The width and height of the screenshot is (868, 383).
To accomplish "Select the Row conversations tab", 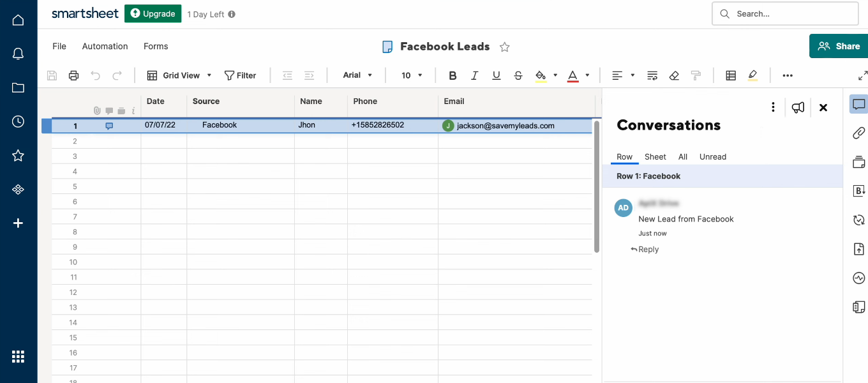I will click(x=624, y=156).
